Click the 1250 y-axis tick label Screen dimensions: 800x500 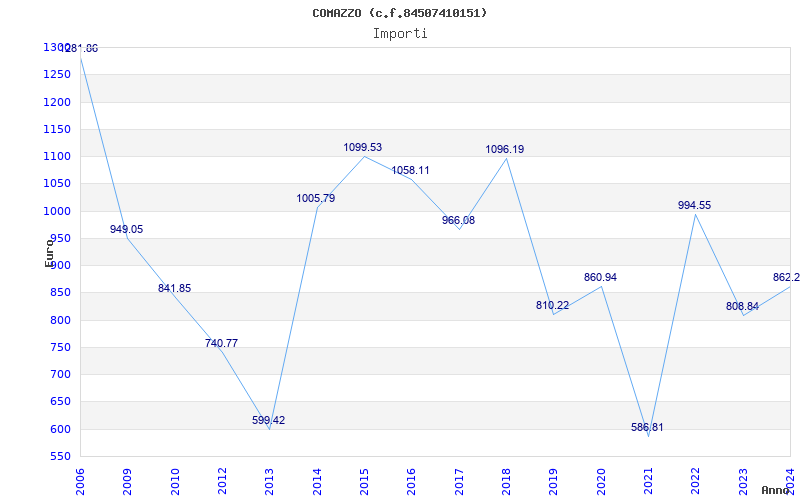pyautogui.click(x=57, y=74)
